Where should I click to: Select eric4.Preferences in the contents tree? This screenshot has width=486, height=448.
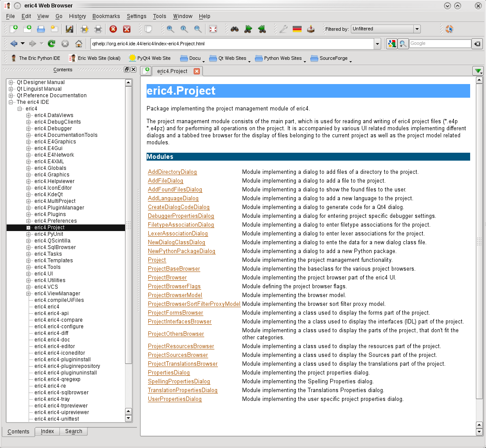(55, 221)
